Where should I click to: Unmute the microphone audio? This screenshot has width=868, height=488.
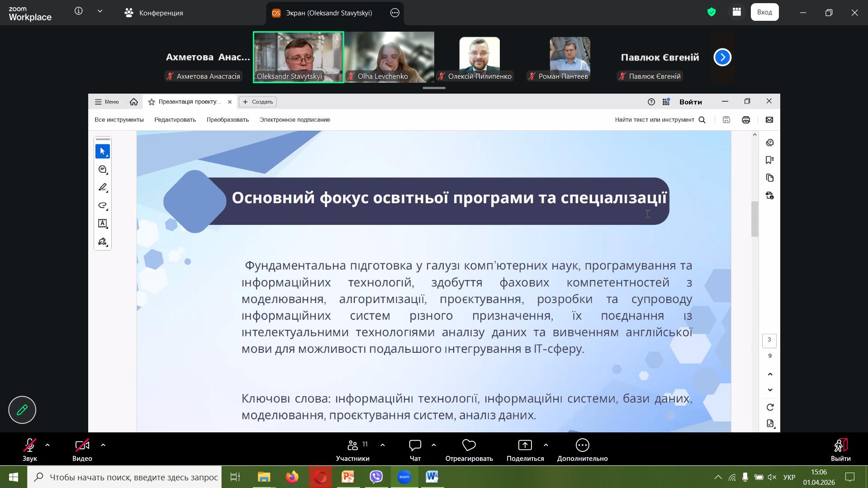coord(30,446)
